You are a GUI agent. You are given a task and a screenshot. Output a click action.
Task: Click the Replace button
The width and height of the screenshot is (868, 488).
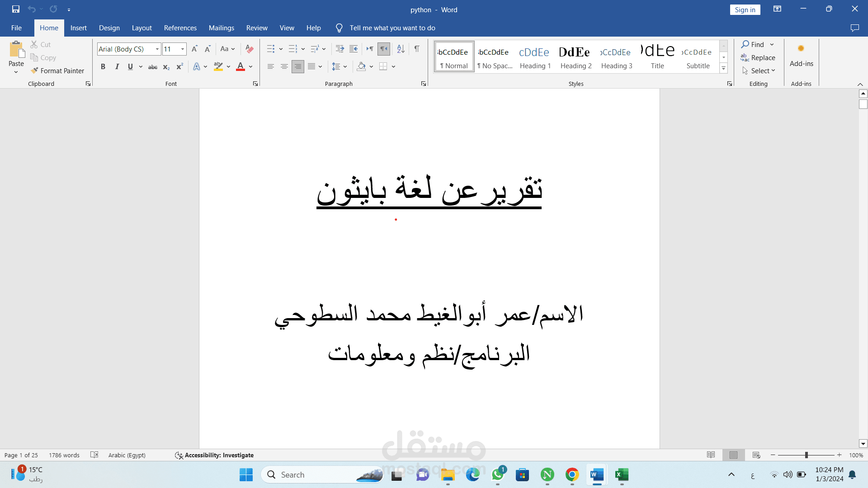tap(758, 57)
